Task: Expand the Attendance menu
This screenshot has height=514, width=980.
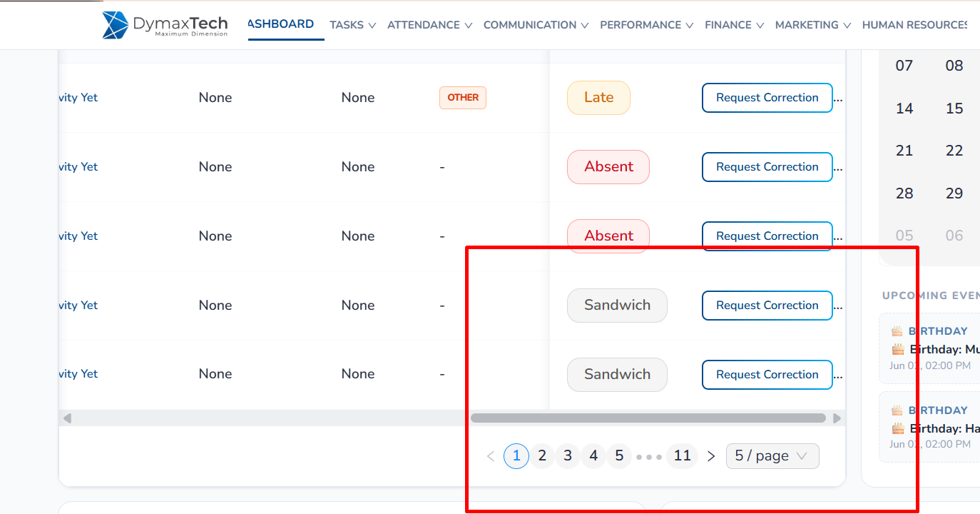Action: point(429,25)
